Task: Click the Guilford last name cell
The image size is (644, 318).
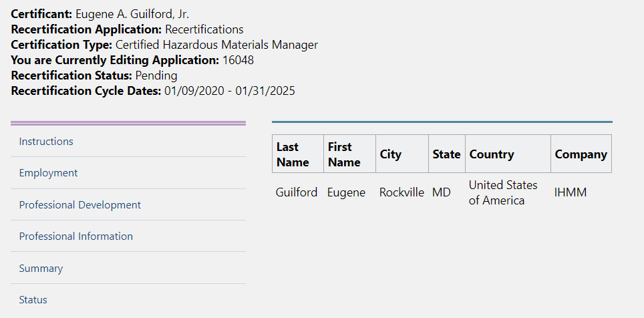Action: pyautogui.click(x=297, y=192)
